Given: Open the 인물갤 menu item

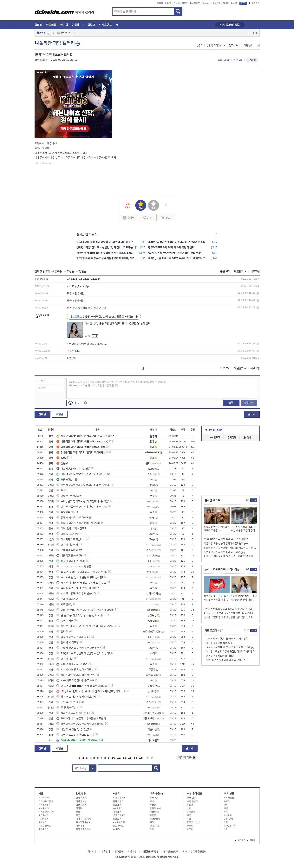Looking at the screenshot, I should pyautogui.click(x=75, y=25).
